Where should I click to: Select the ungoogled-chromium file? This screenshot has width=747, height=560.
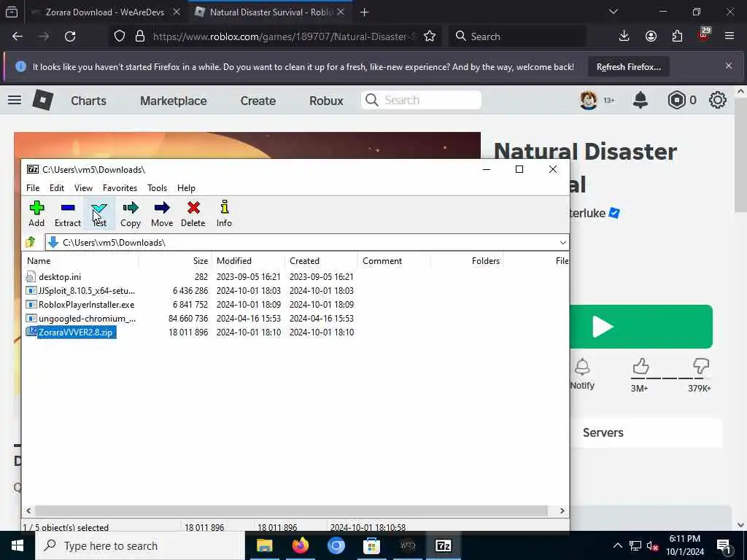click(x=190, y=318)
